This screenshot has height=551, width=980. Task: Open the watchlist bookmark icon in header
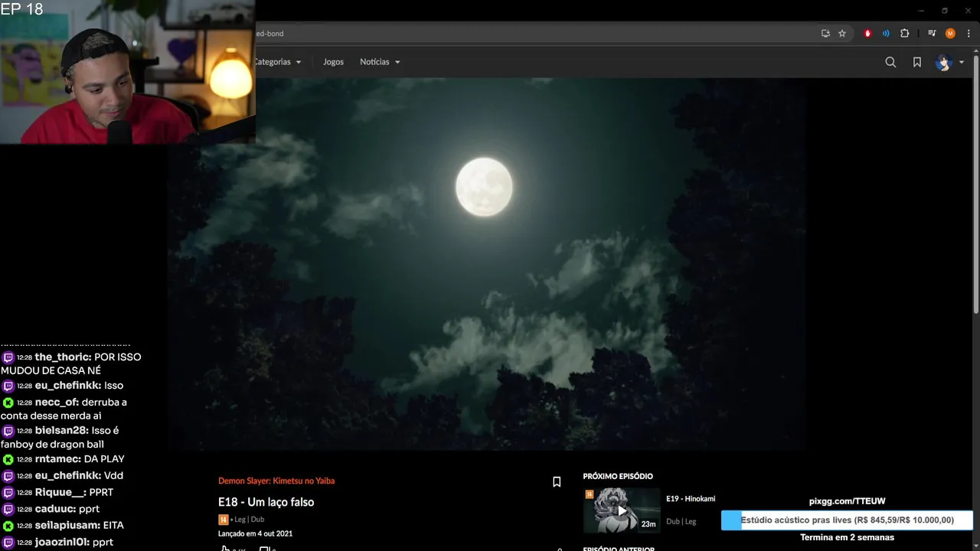coord(916,62)
